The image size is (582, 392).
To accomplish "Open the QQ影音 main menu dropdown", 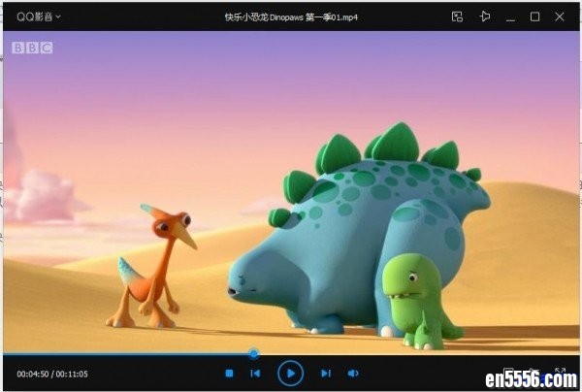I will [39, 16].
